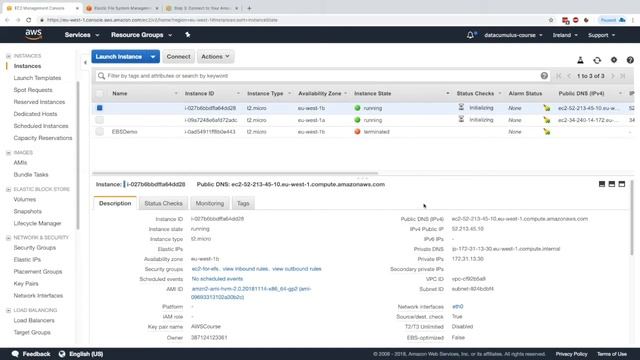Set details pane to half-height layout
Viewport: 640px width, 360px height.
[611, 184]
